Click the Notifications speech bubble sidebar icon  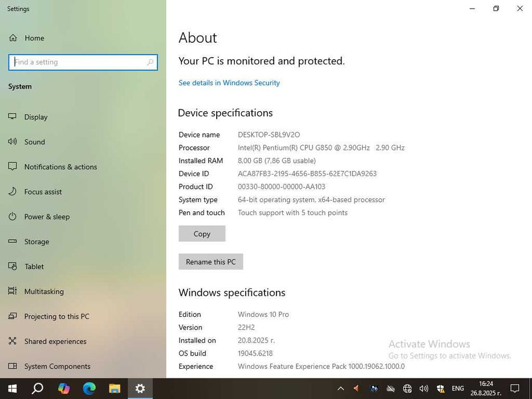point(12,166)
